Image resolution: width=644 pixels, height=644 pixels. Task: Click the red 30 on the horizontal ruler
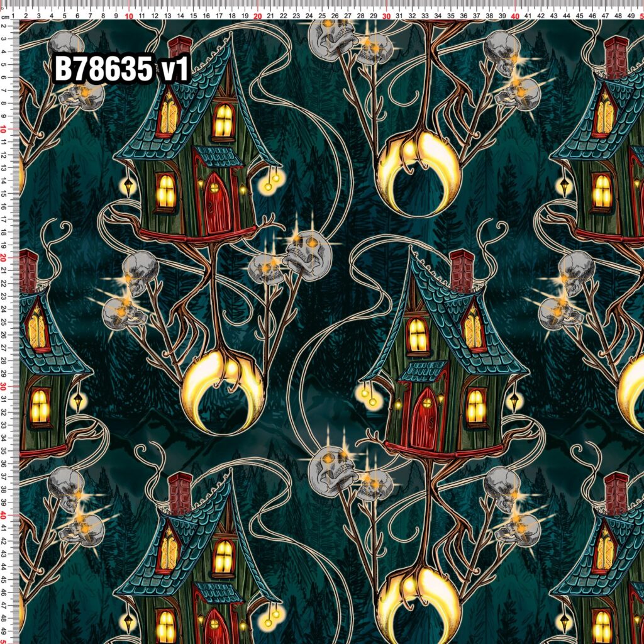[386, 16]
